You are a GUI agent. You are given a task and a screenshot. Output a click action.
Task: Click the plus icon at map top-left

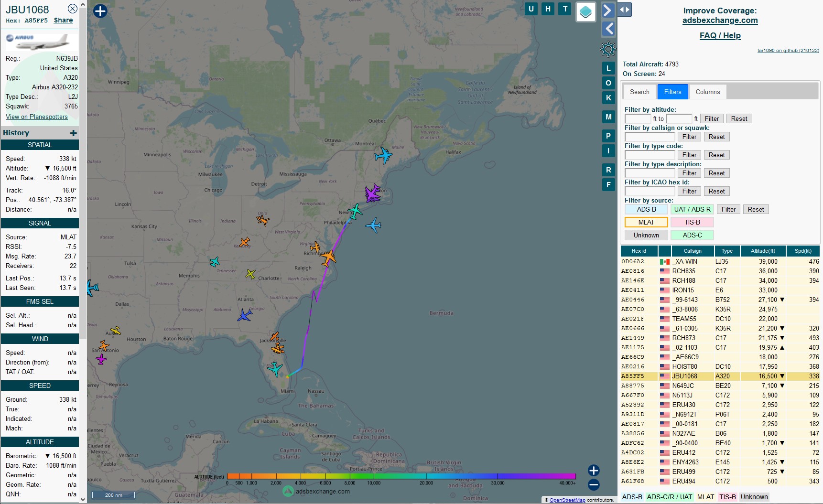pyautogui.click(x=100, y=11)
